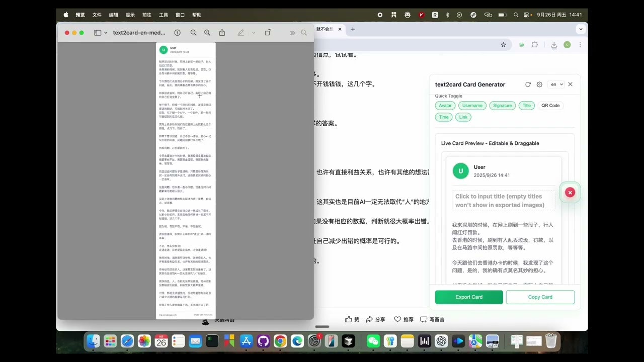The height and width of the screenshot is (362, 644).
Task: Toggle the Title option
Action: (x=527, y=106)
